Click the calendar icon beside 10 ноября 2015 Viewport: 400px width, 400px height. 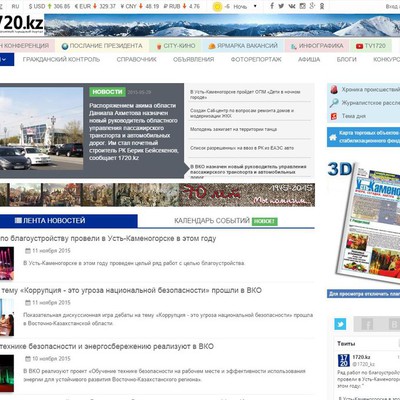(x=28, y=359)
